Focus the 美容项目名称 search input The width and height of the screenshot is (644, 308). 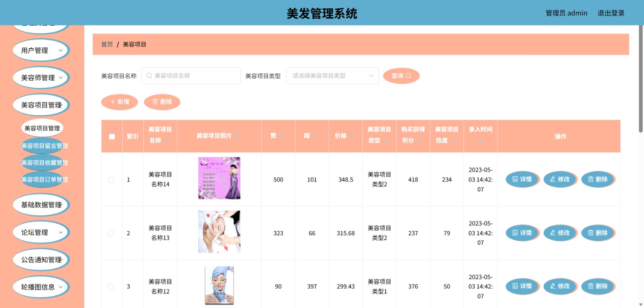click(191, 76)
